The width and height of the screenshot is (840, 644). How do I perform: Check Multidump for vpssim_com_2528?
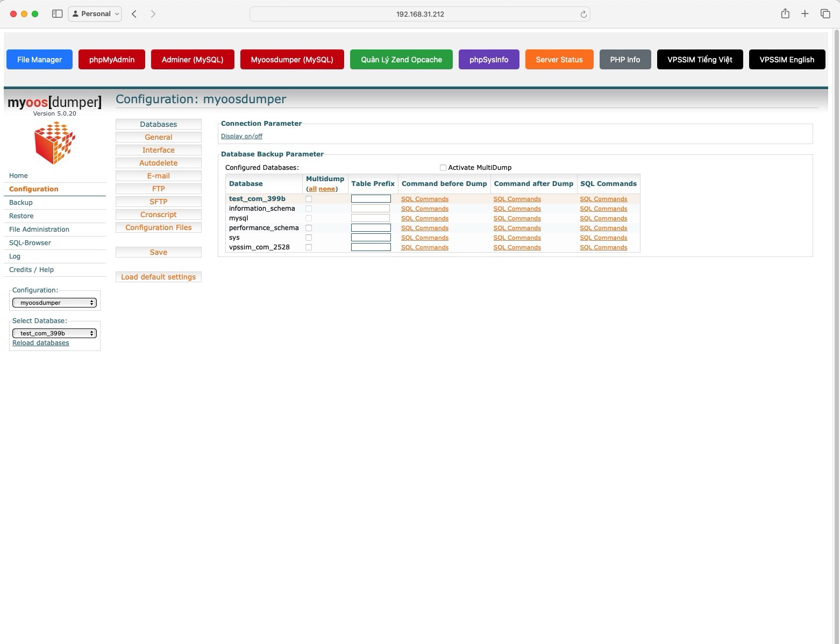309,247
